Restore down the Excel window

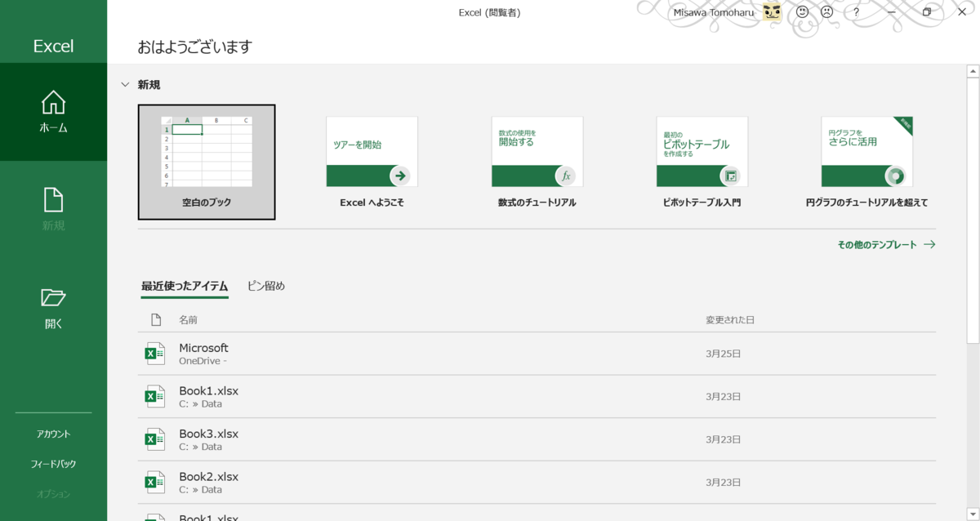[x=927, y=12]
